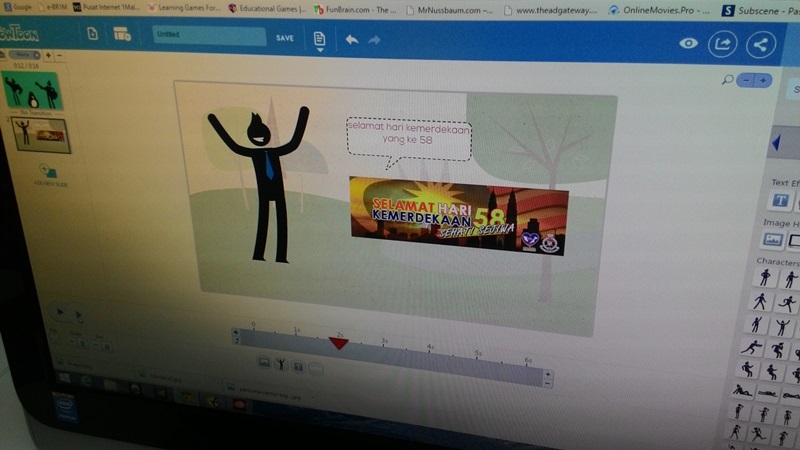Click the red timeline playhead marker
The width and height of the screenshot is (800, 450).
(339, 343)
